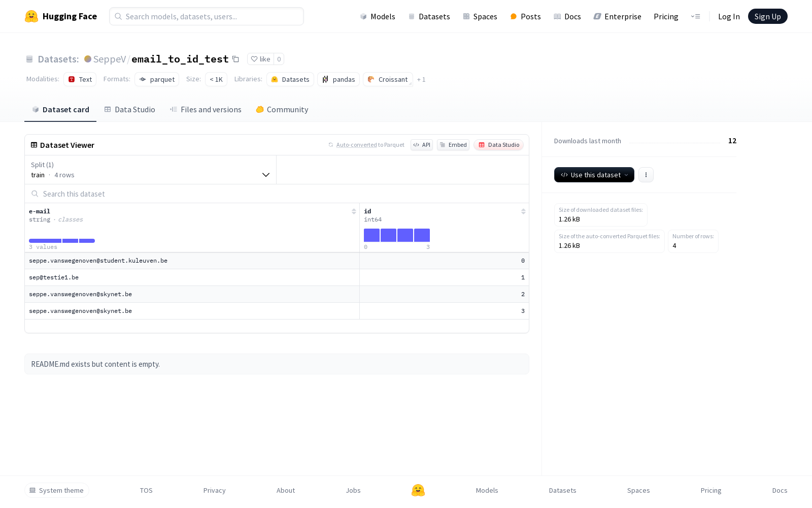Open the Models navigation link
812x508 pixels.
[378, 17]
